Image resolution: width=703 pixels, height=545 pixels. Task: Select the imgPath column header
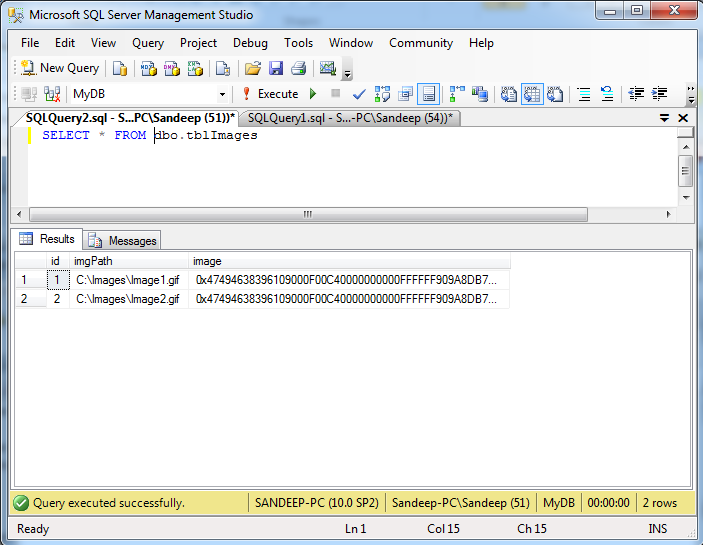coord(129,261)
